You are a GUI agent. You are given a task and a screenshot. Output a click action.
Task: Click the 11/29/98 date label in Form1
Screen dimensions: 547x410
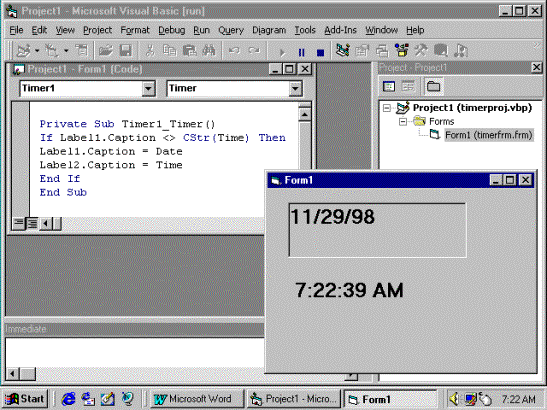point(377,230)
